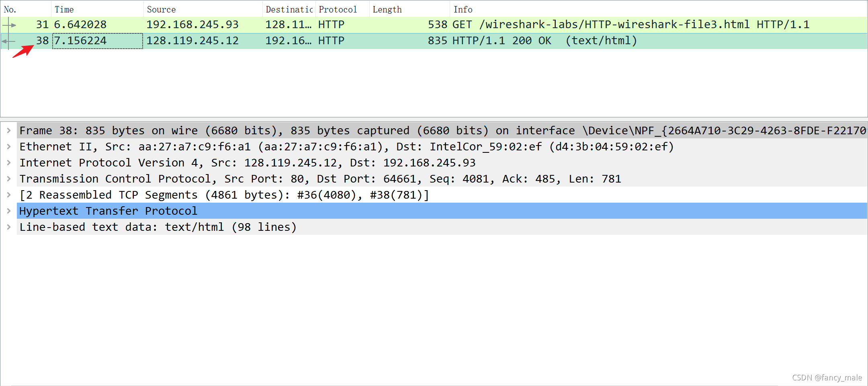The width and height of the screenshot is (868, 386).
Task: Click the HTTP protocol cell of packet 31
Action: [x=331, y=25]
